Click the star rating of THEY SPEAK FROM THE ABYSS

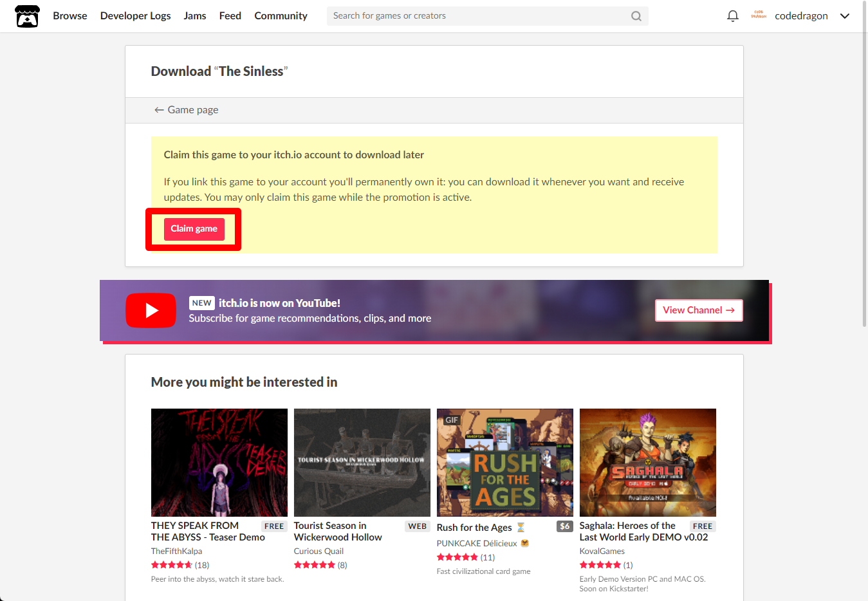coord(172,565)
